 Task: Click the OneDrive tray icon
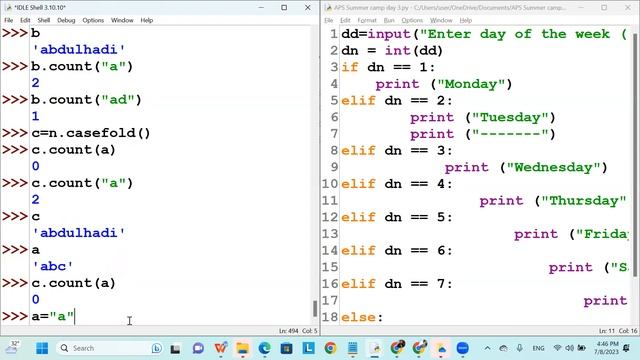504,348
